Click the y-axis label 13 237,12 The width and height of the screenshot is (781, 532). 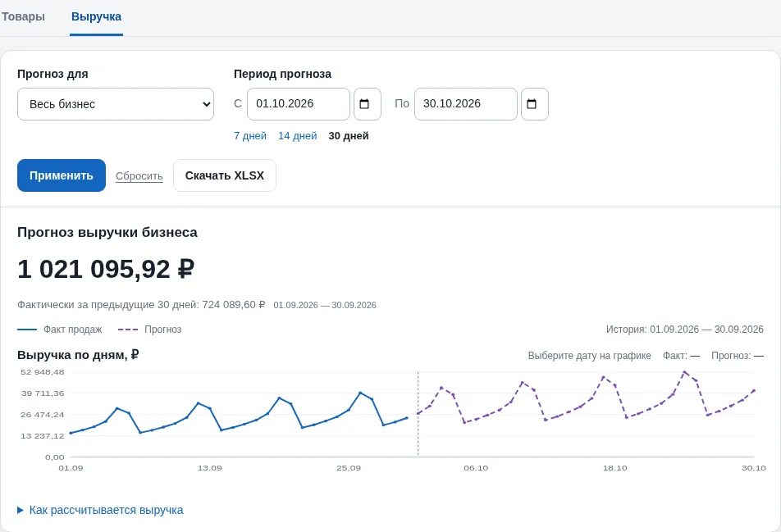43,436
